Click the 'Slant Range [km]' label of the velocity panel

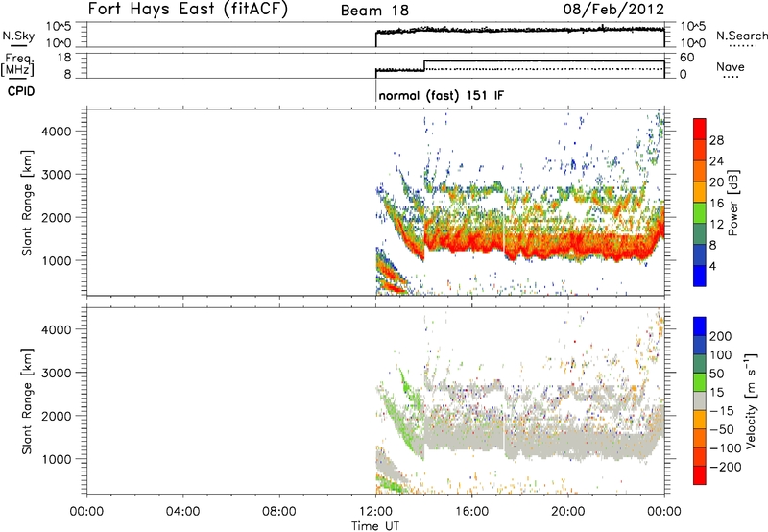pyautogui.click(x=27, y=401)
